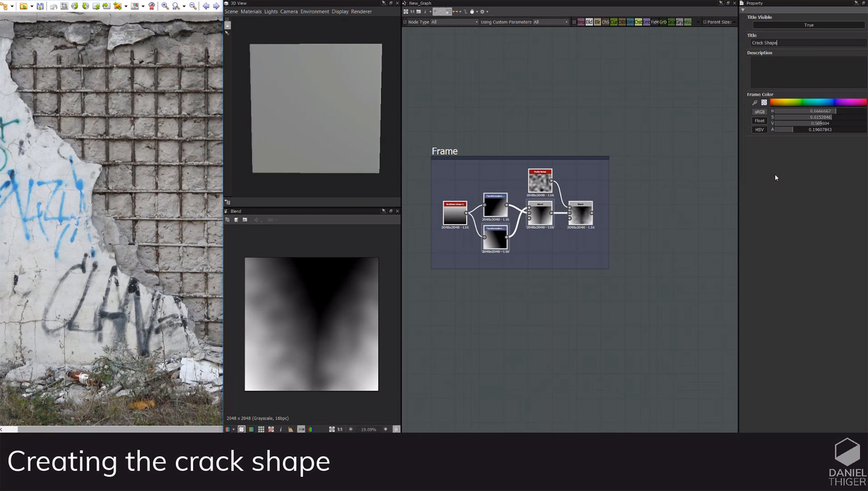Click the color picker eyedropper in Frame Color
The width and height of the screenshot is (868, 491).
pos(756,102)
